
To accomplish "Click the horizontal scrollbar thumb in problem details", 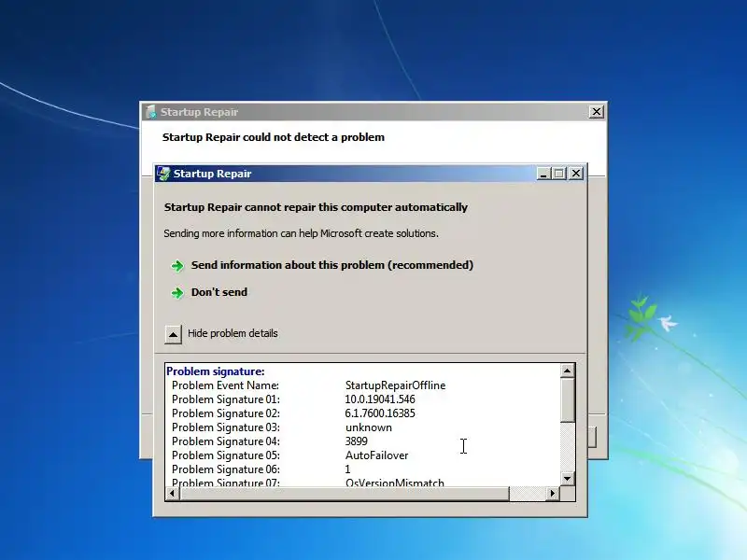I will coord(344,494).
